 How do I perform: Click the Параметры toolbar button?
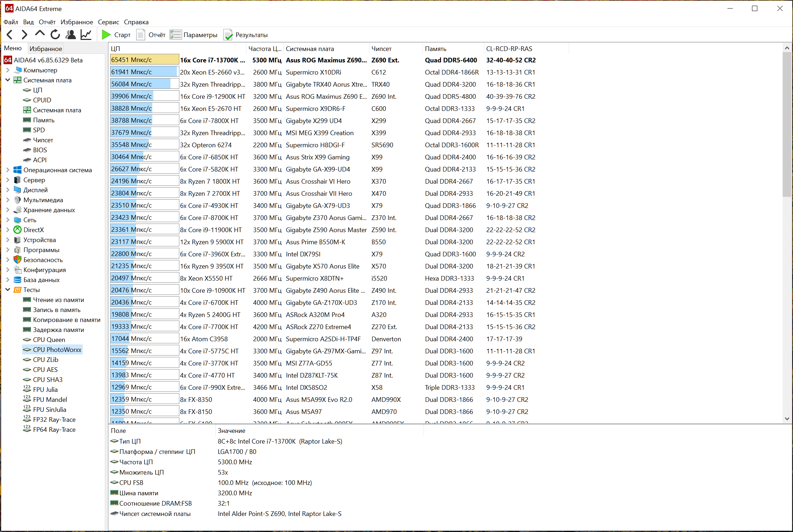click(x=194, y=35)
